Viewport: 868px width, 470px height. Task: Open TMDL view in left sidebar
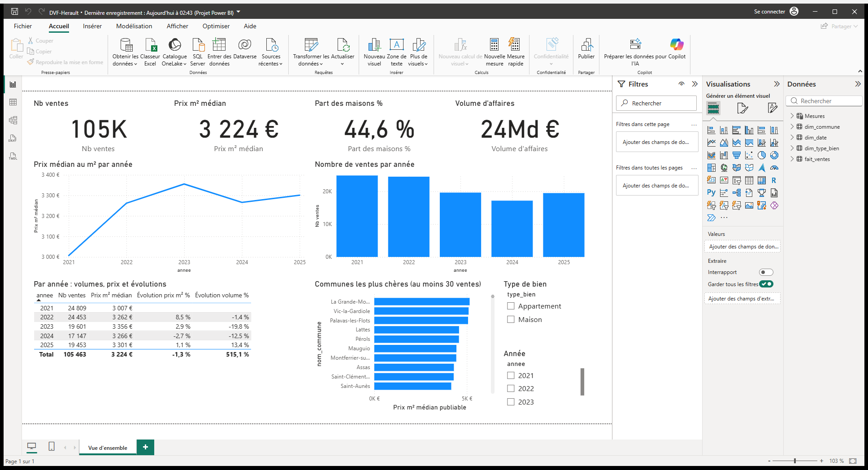pyautogui.click(x=13, y=156)
